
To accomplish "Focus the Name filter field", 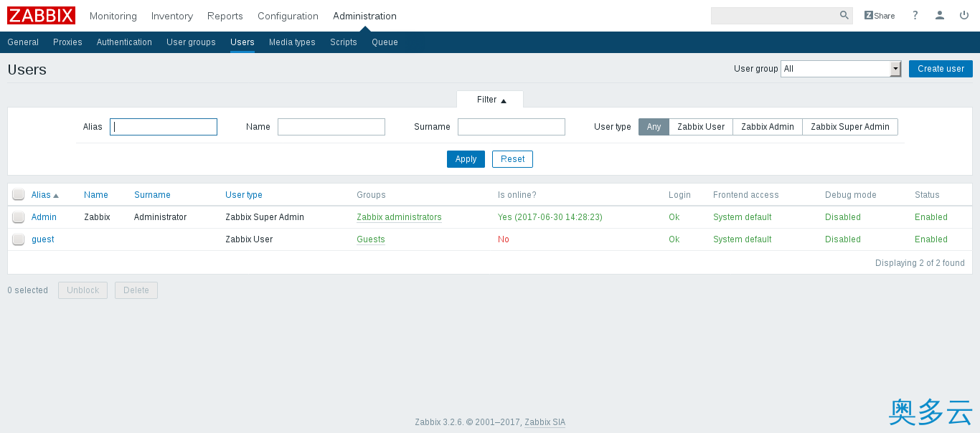I will pos(331,127).
